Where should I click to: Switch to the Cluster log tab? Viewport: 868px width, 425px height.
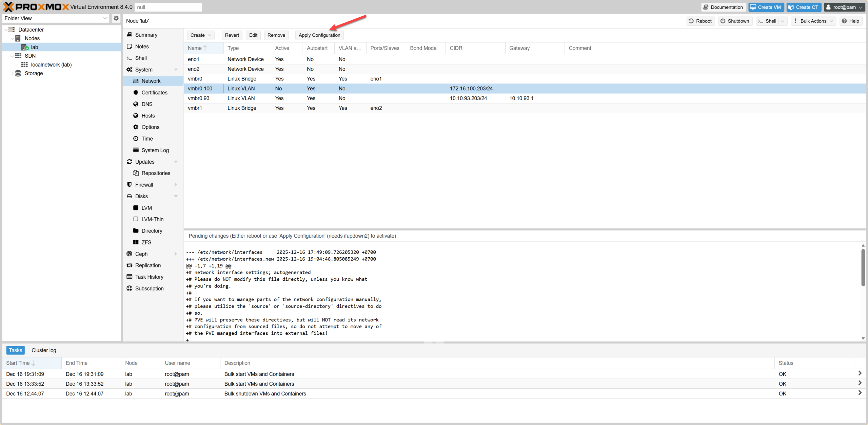[43, 350]
